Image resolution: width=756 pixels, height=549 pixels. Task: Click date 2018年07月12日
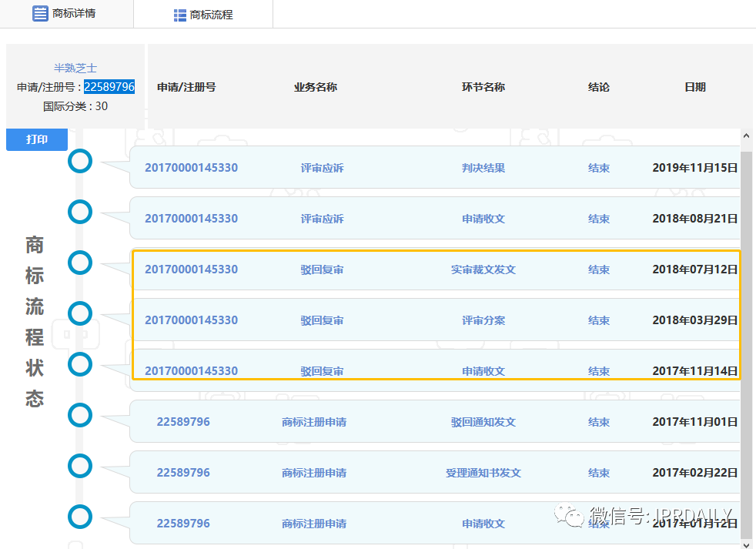pyautogui.click(x=694, y=269)
